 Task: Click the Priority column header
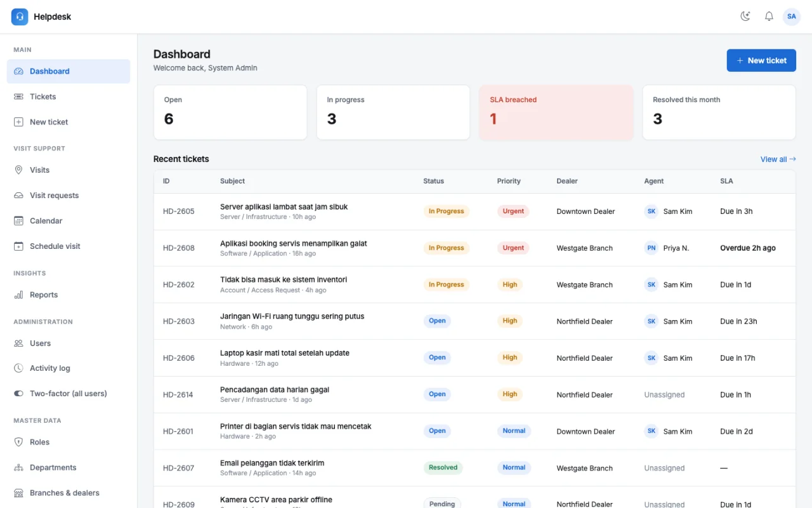[509, 181]
